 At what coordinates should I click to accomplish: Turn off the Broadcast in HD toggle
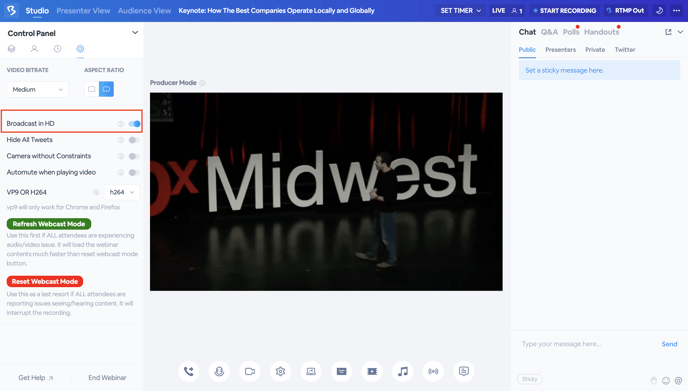point(134,124)
